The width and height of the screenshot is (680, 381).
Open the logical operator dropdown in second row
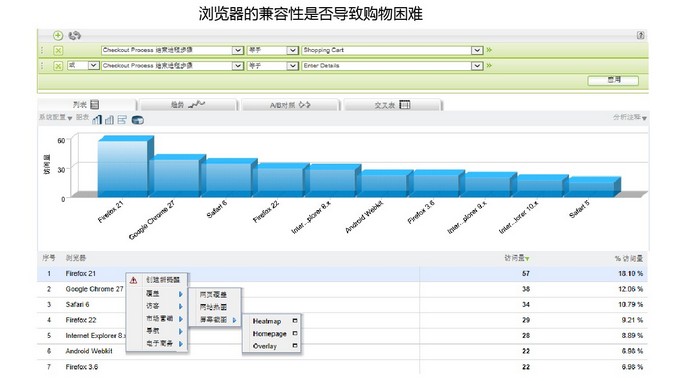pyautogui.click(x=93, y=65)
